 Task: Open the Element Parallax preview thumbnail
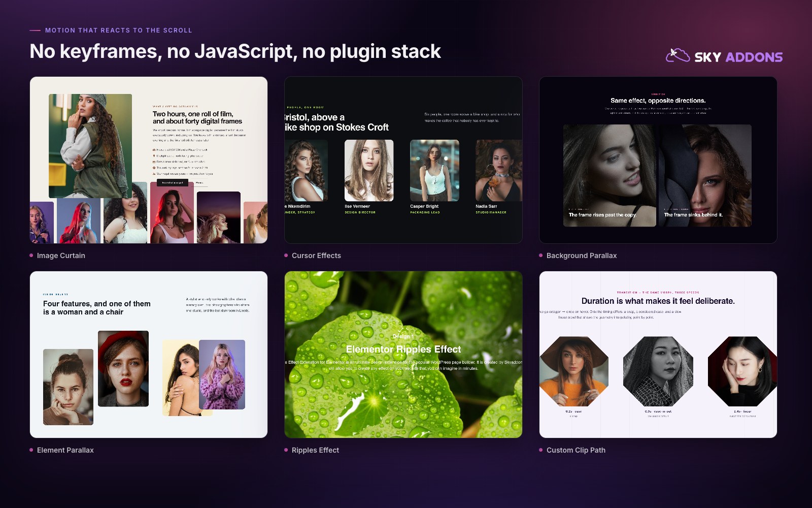tap(149, 355)
